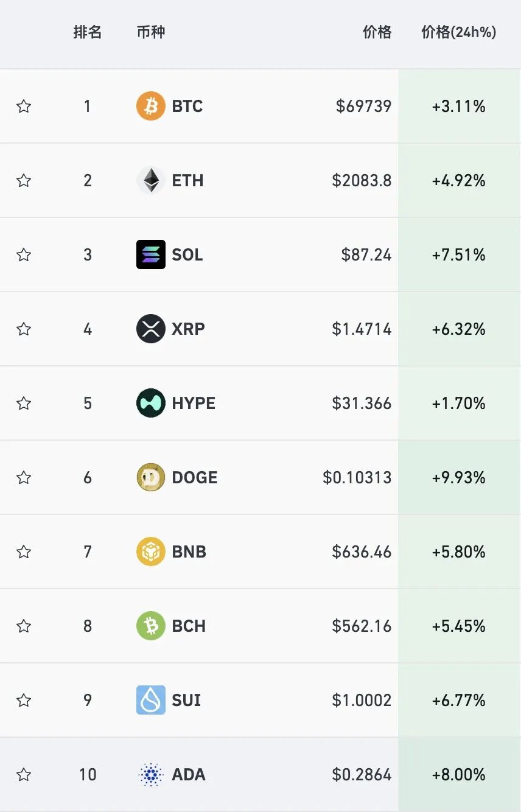Add XRP to favorites via star
This screenshot has width=521, height=812.
[24, 329]
